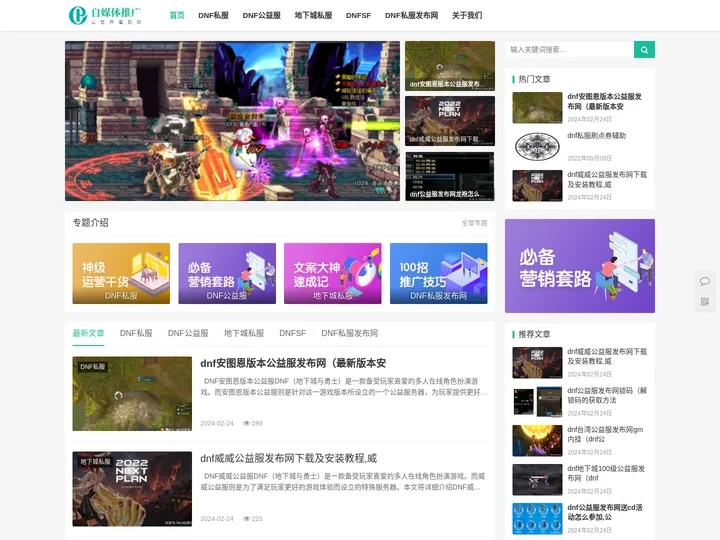Click the first article's map thumbnail
720x540 pixels.
[x=132, y=394]
